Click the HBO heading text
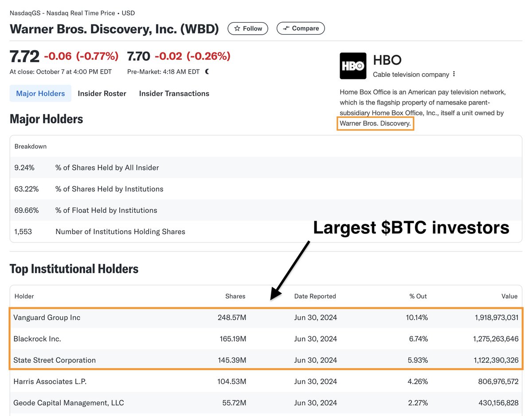 [x=387, y=60]
